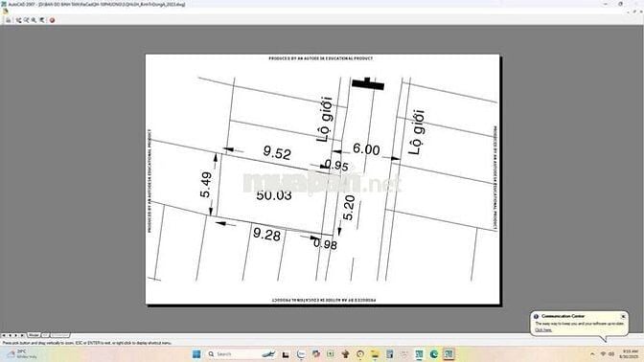Go to next layout tab arrow
The image size is (644, 362).
16,335
